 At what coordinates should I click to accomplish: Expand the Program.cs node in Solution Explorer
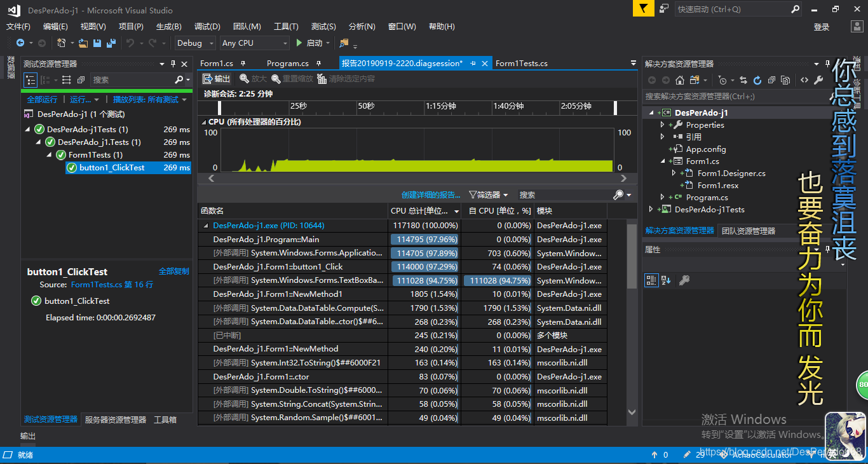click(x=663, y=198)
